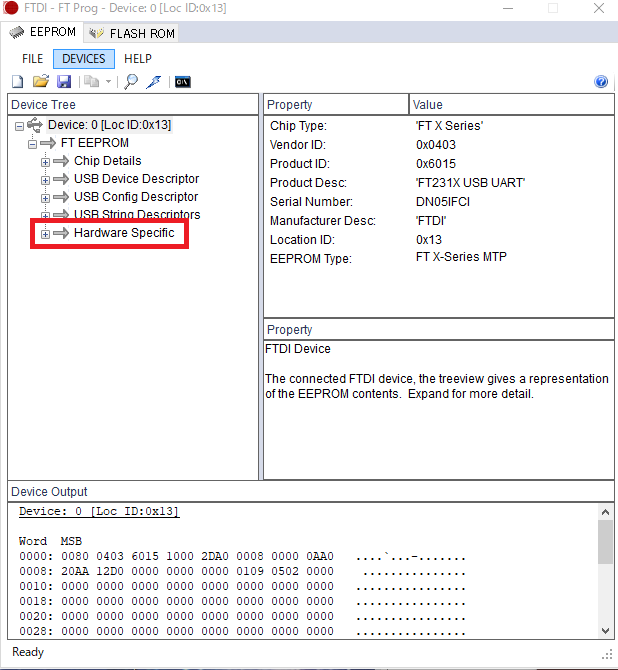Click the FTDI application icon in title bar
Viewport: 618px width, 670px height.
point(11,8)
